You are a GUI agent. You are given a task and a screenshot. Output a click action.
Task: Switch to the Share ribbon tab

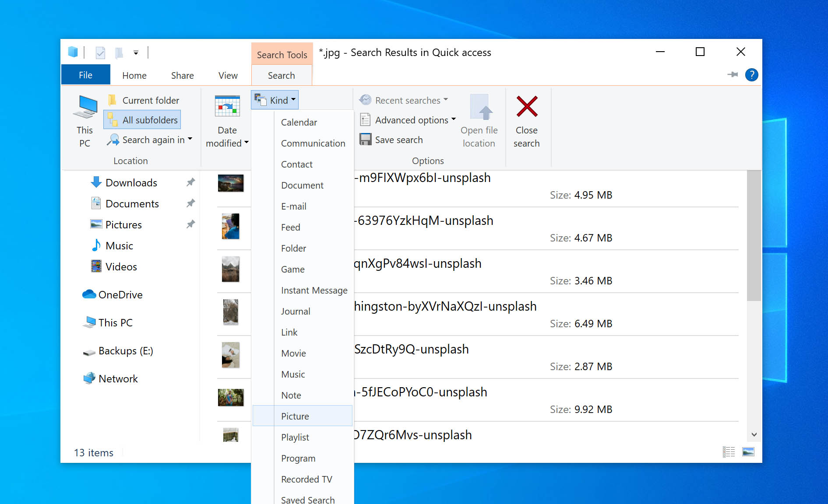click(182, 75)
